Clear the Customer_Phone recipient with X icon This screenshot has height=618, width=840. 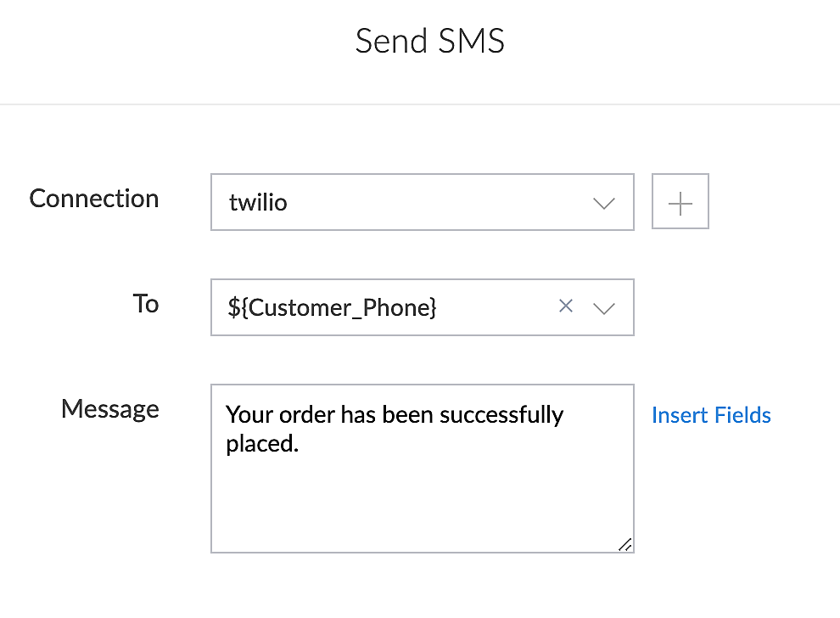[566, 306]
